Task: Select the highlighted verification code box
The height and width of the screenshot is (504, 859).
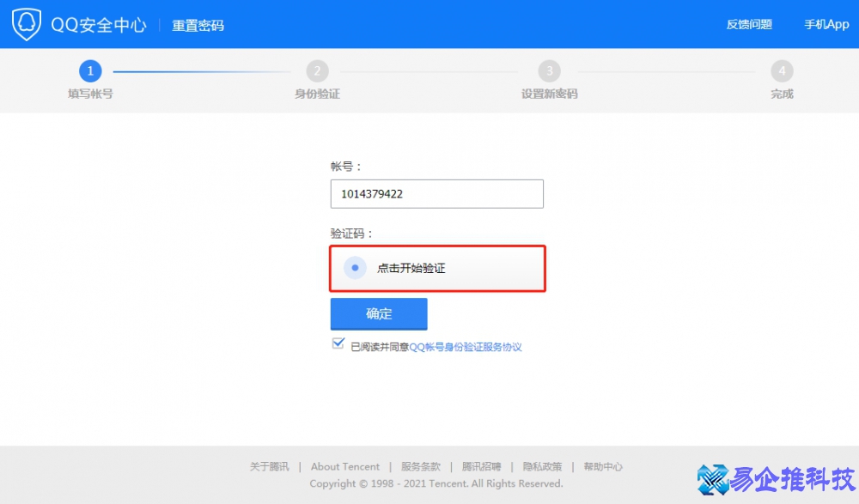Action: coord(437,267)
